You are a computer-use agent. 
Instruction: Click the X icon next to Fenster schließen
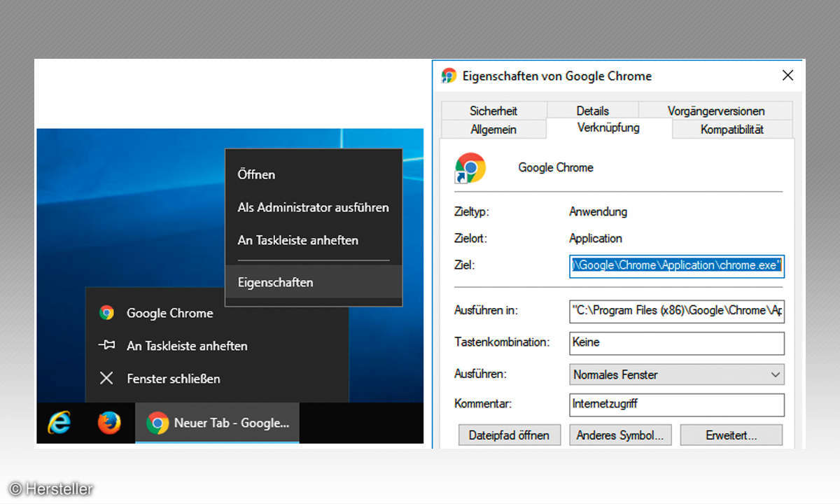tap(106, 379)
